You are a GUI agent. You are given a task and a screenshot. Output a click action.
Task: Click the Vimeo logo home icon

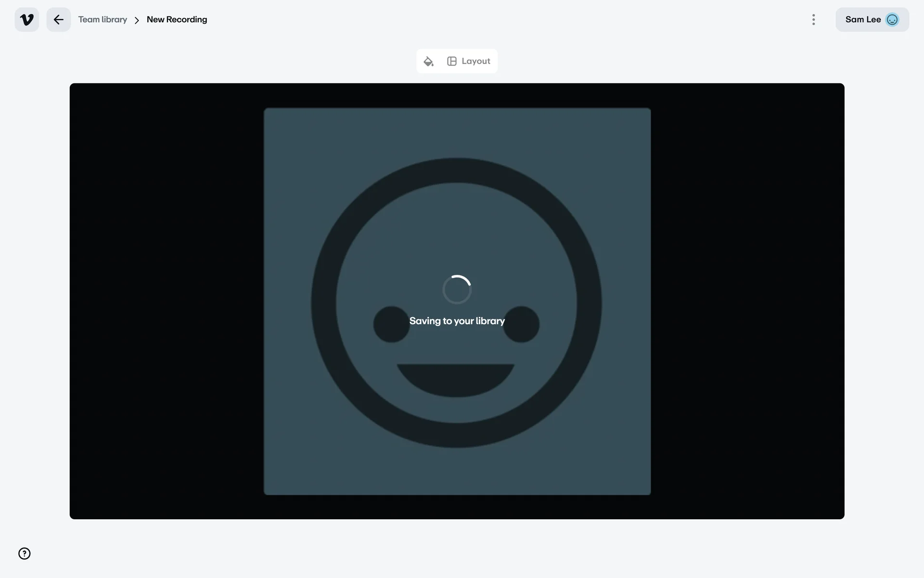(x=27, y=20)
